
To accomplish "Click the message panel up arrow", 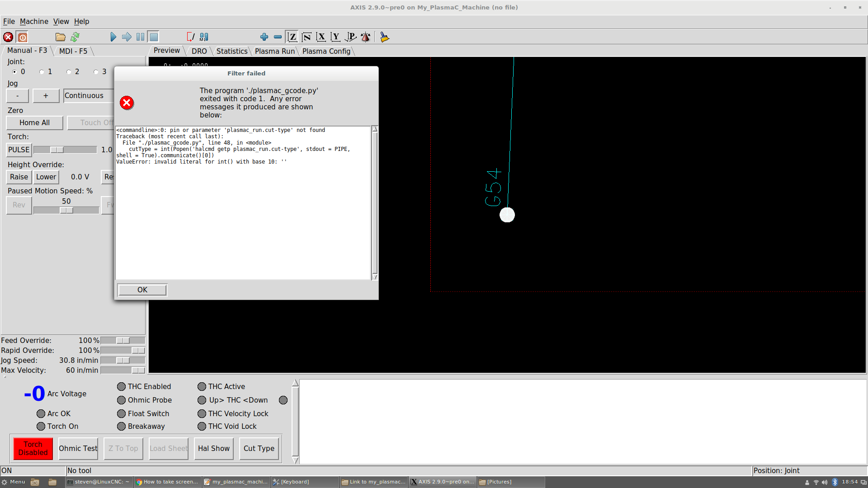I will point(296,383).
